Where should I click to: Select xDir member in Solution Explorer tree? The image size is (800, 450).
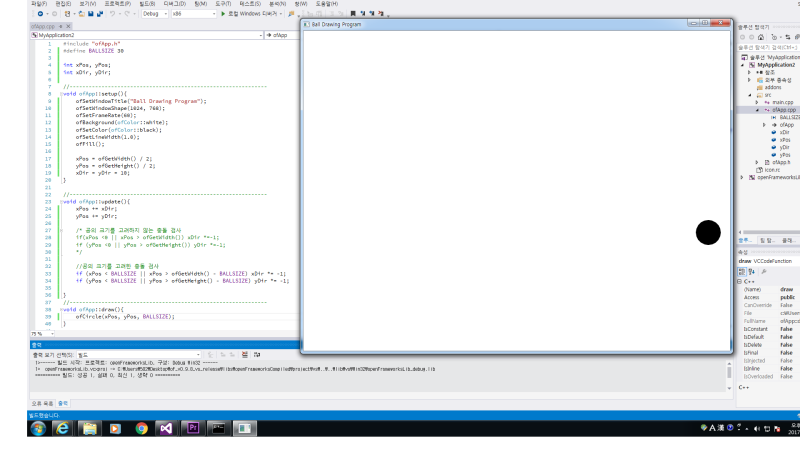[784, 132]
